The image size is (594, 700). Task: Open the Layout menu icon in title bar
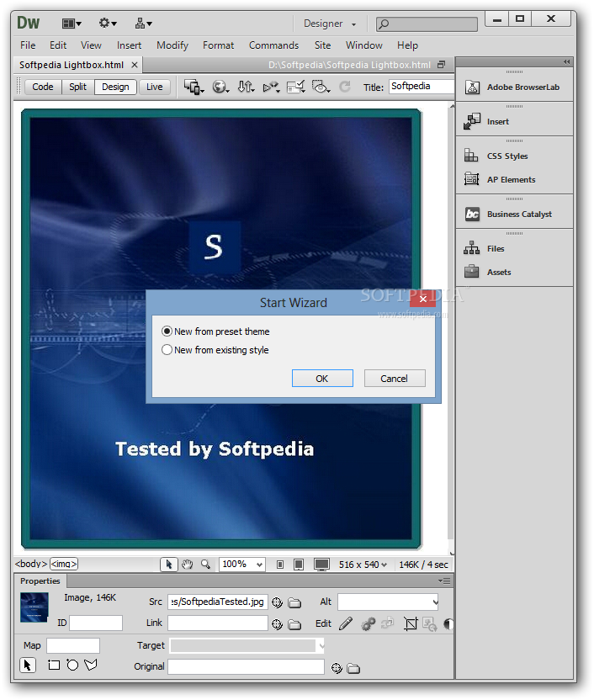72,24
